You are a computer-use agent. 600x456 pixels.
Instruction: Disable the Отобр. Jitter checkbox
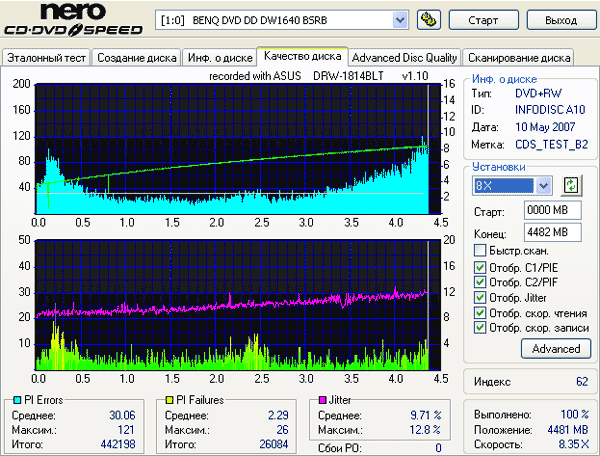point(480,298)
